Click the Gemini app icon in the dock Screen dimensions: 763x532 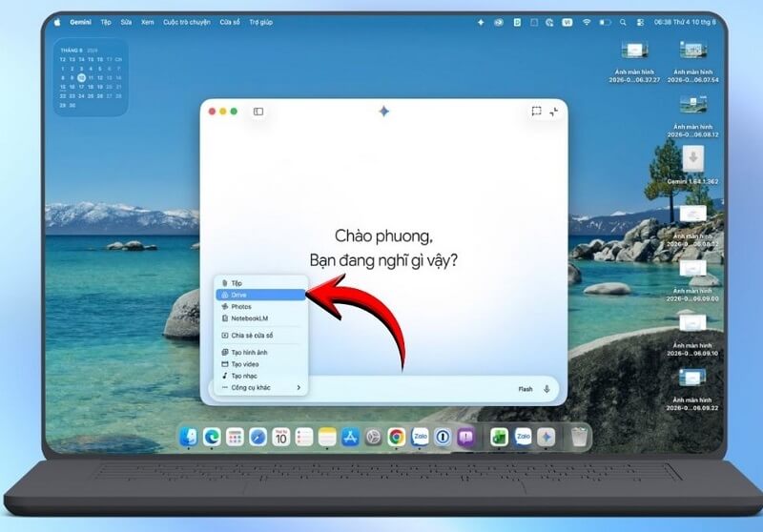click(546, 437)
